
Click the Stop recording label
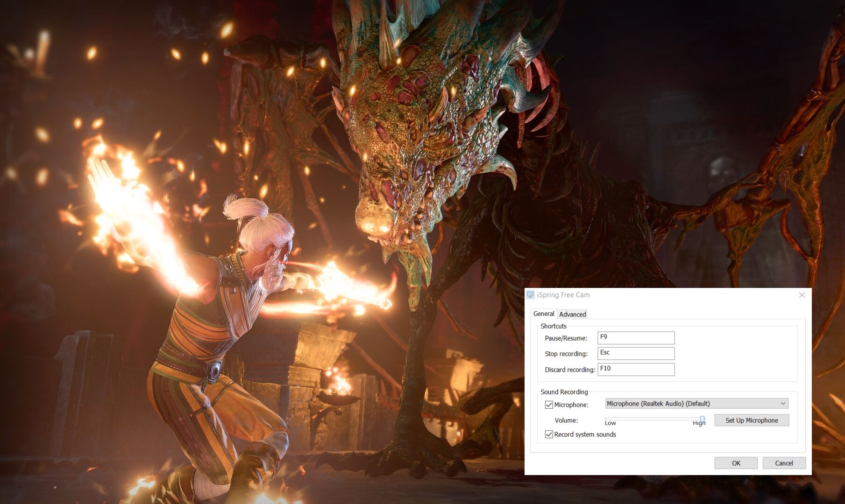(566, 354)
